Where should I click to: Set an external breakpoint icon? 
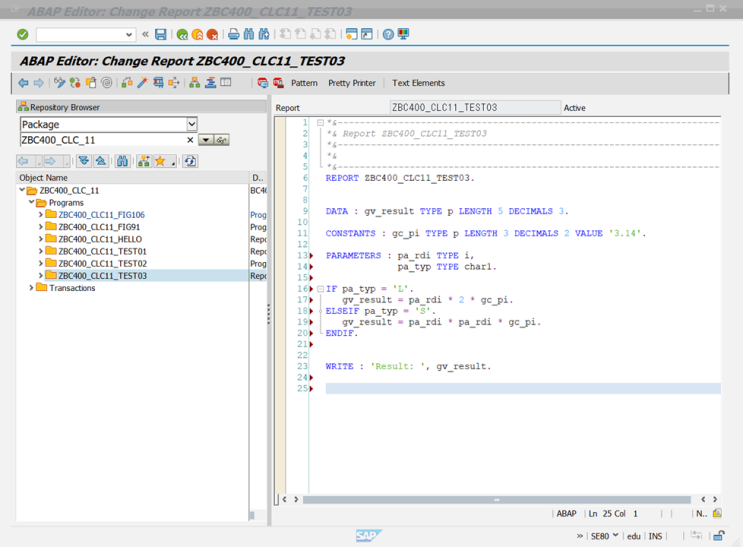coord(279,83)
